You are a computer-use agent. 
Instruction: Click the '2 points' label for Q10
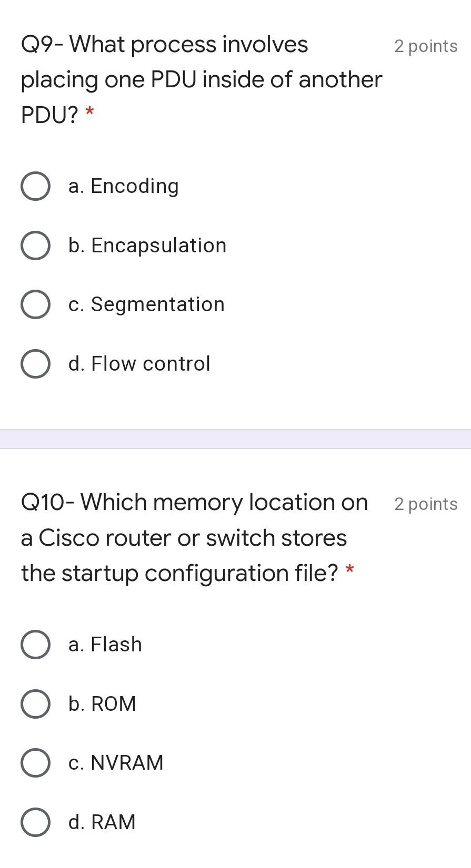coord(426,504)
